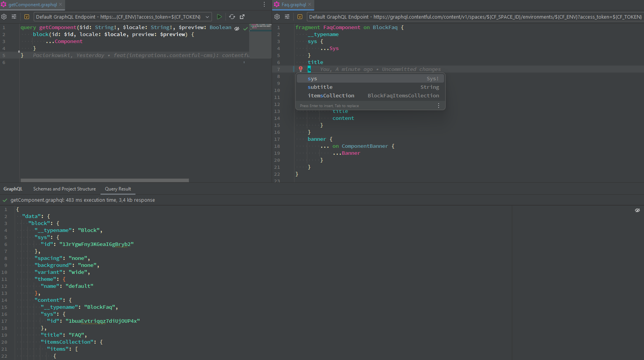The height and width of the screenshot is (360, 644).
Task: Click the orange V environment variables icon in Faq.graphql toolbar
Action: pos(300,17)
